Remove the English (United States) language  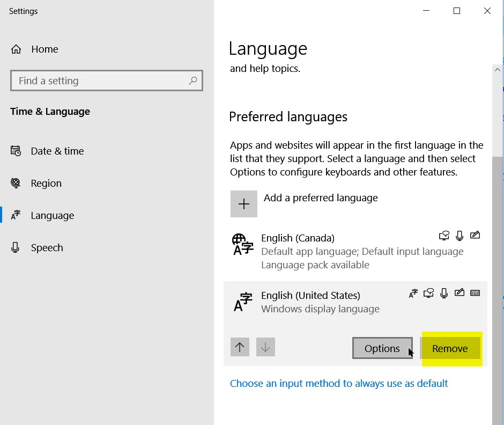450,348
